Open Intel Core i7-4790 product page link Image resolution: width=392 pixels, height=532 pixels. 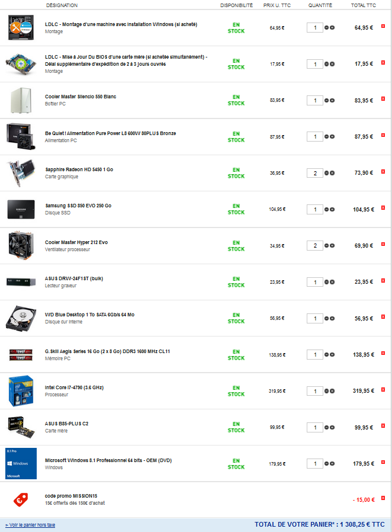point(74,387)
